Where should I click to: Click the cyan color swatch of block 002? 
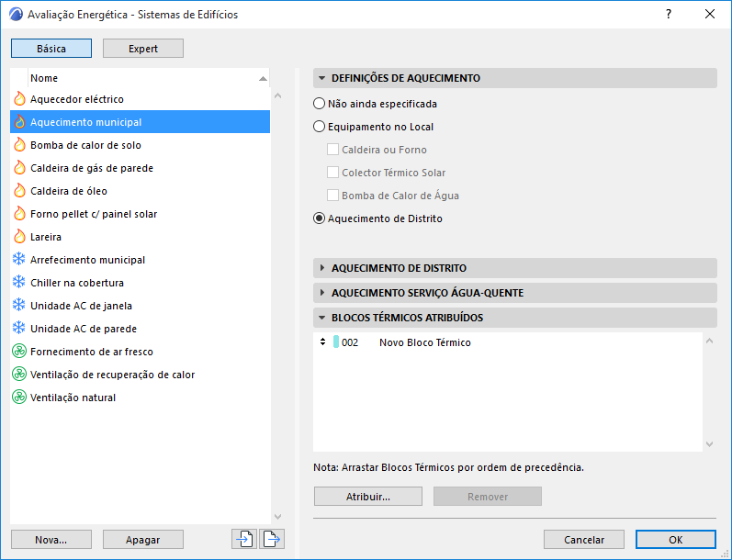pyautogui.click(x=335, y=342)
